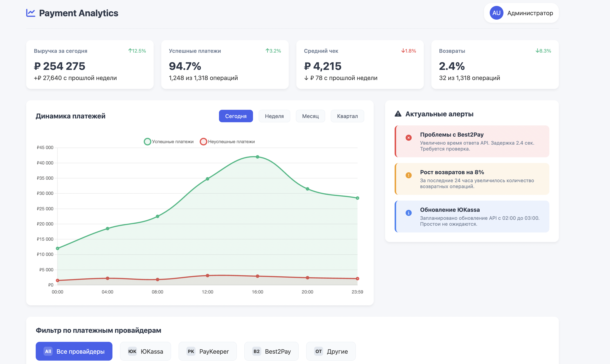This screenshot has width=610, height=364.
Task: Click the Динамика платежей heading
Action: [x=70, y=116]
